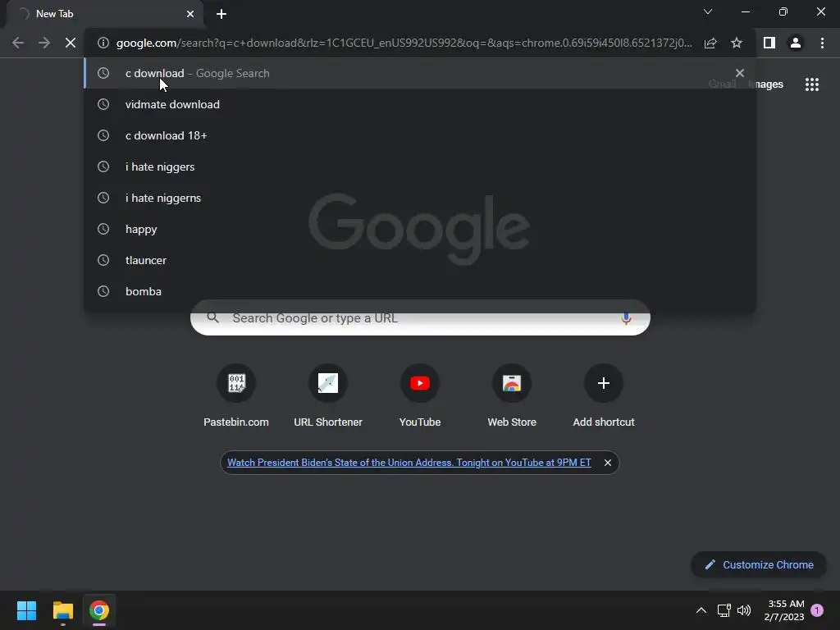Pick the 'bomba' suggestion
Viewport: 840px width, 630px height.
(x=420, y=291)
